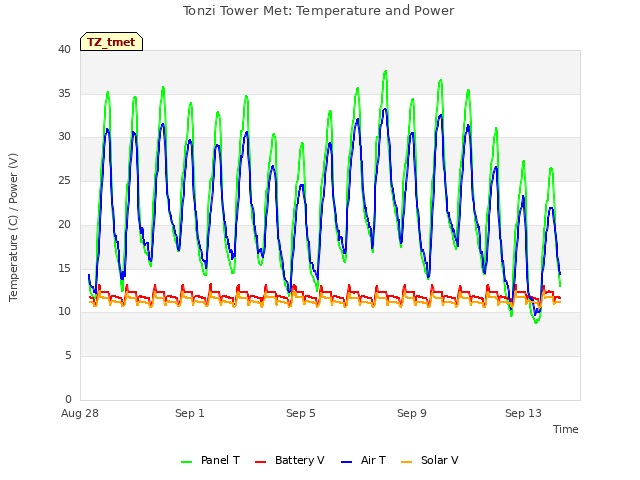Click the Sep 1 x-axis tick label
640x480 pixels.
pyautogui.click(x=190, y=413)
